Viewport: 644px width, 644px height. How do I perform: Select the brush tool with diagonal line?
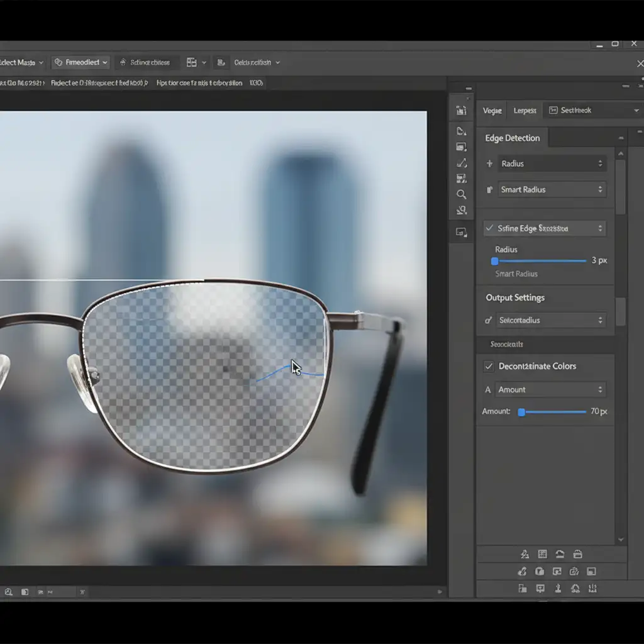462,163
